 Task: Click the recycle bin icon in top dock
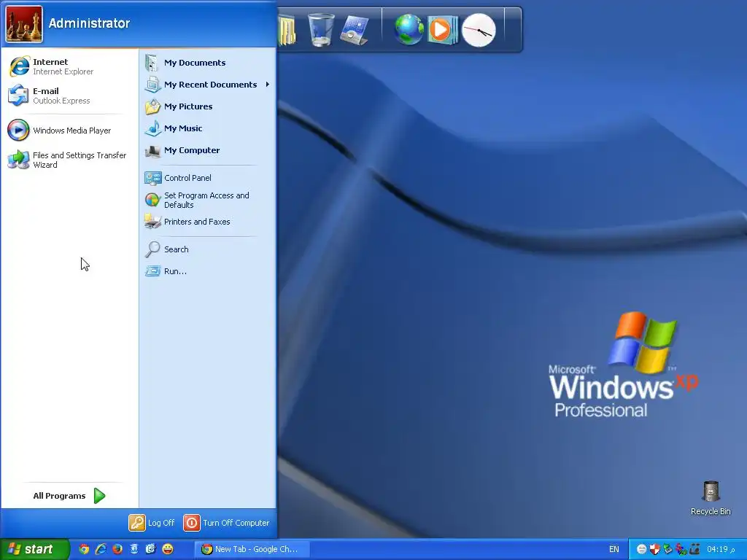tap(321, 29)
